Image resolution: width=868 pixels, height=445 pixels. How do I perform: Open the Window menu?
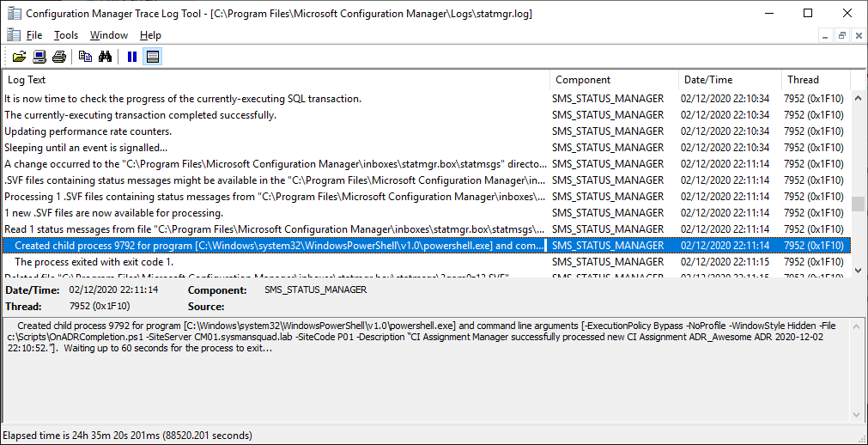pyautogui.click(x=109, y=35)
